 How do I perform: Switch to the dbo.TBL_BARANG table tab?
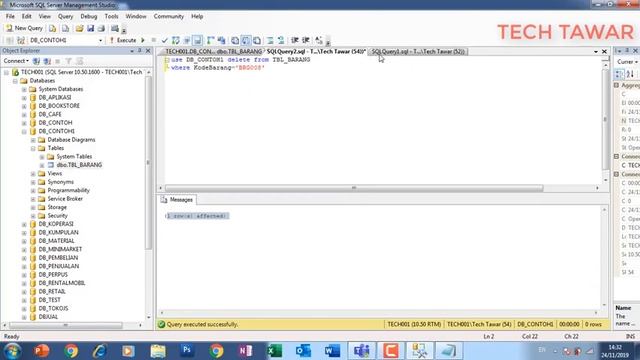coord(213,52)
